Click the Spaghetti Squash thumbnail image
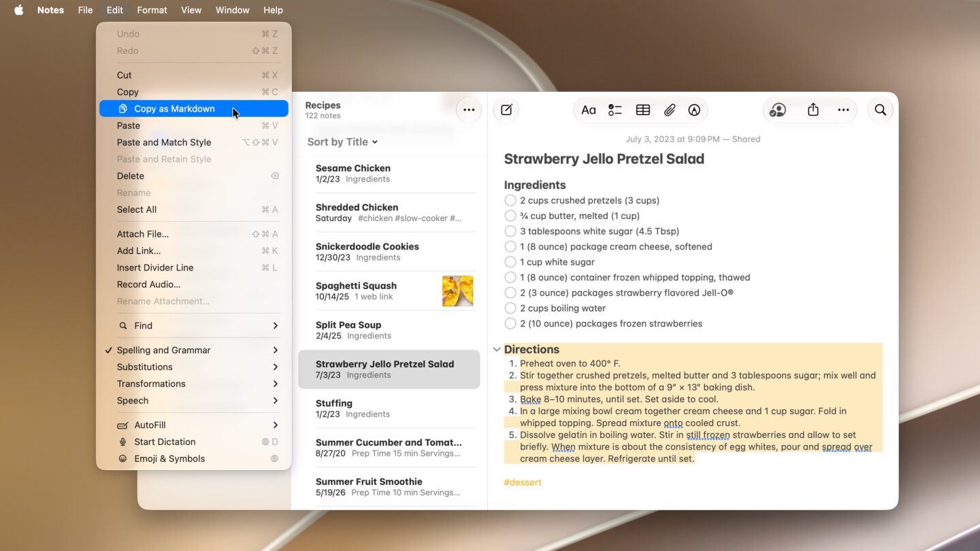This screenshot has width=980, height=551. (457, 291)
